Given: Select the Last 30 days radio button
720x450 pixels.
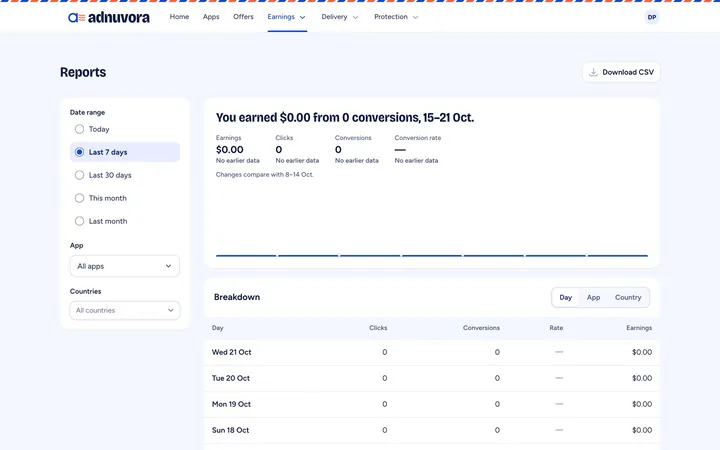Looking at the screenshot, I should 79,175.
